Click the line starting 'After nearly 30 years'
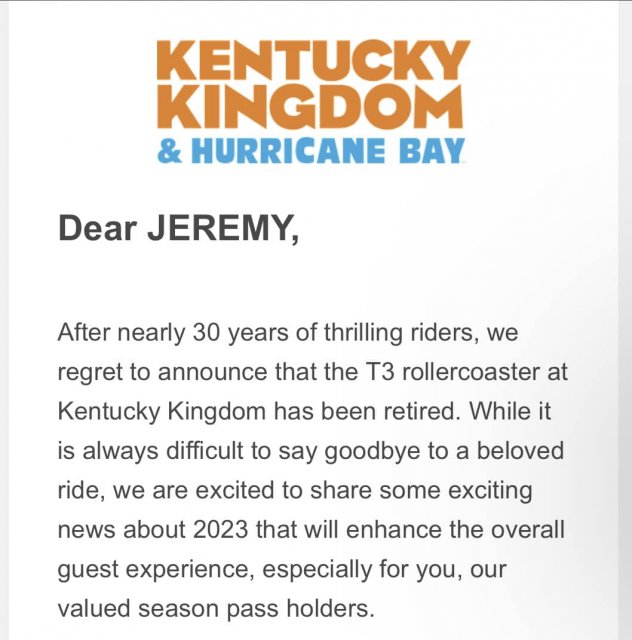Image resolution: width=632 pixels, height=640 pixels. (288, 333)
